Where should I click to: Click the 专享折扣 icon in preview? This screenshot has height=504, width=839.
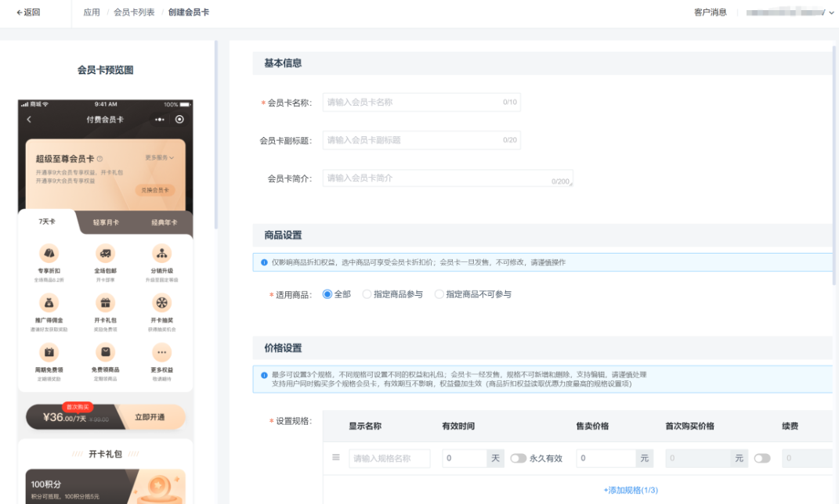tap(49, 253)
